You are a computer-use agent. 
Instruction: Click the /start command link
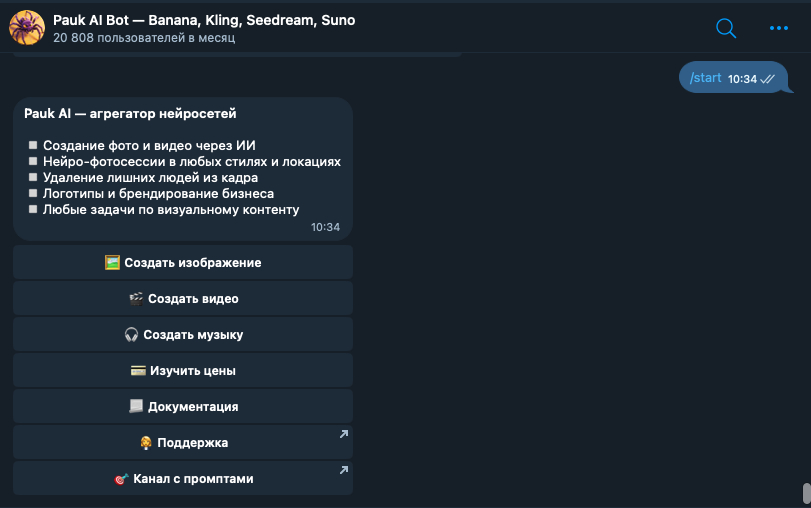(x=706, y=78)
